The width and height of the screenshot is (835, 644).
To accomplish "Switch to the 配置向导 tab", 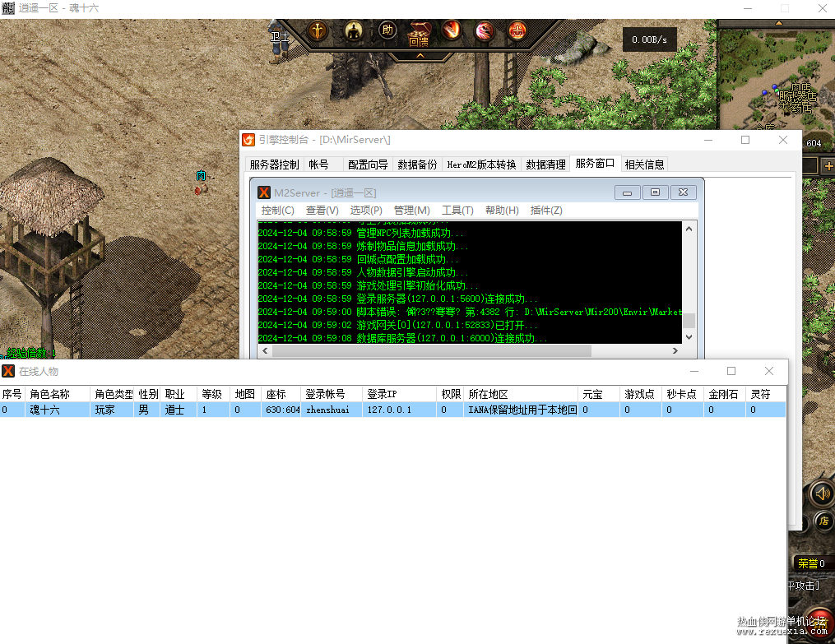I will 368,164.
